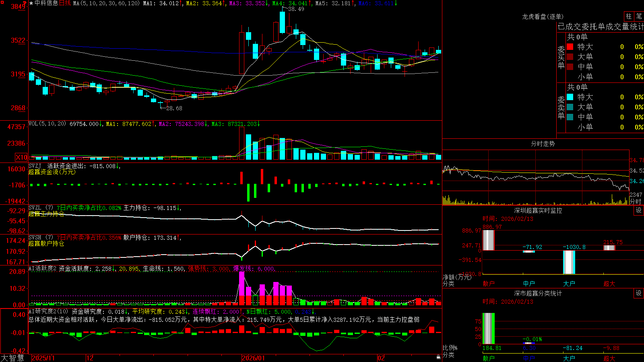Click the 超赢主力持仓 label

pos(46,214)
